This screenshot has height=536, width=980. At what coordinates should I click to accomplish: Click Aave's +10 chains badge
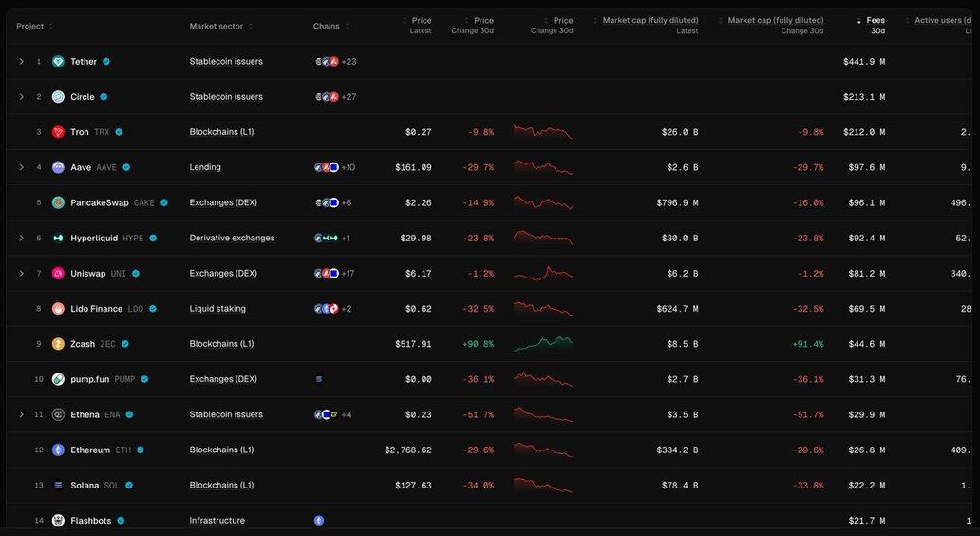(x=348, y=167)
